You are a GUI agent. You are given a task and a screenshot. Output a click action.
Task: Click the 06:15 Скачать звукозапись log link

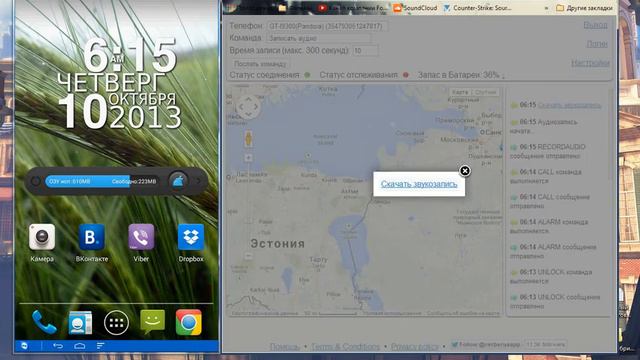(569, 105)
